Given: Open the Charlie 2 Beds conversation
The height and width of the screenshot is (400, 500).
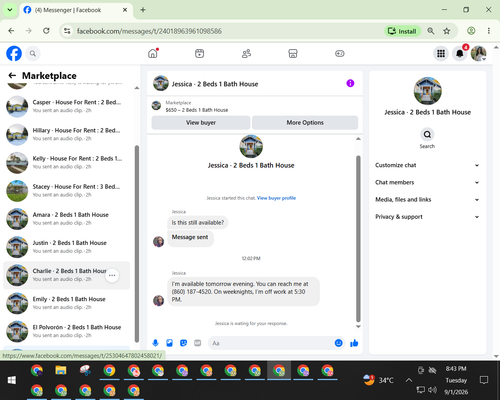Looking at the screenshot, I should coord(67,275).
